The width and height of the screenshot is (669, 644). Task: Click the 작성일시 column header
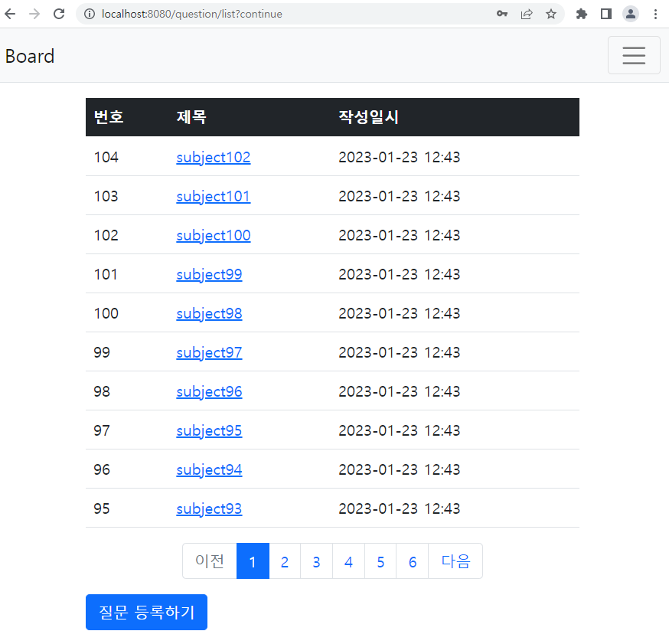coord(368,117)
